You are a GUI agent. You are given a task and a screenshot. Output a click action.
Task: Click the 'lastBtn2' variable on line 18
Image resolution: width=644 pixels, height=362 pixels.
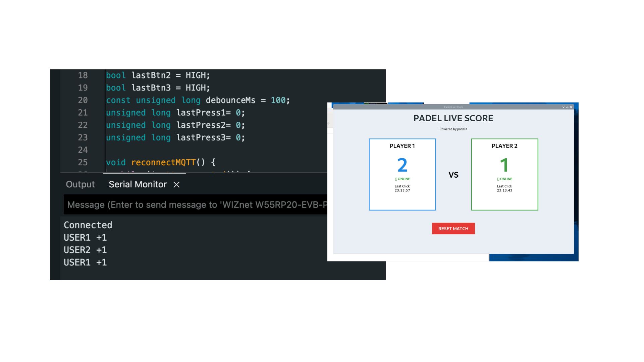151,75
